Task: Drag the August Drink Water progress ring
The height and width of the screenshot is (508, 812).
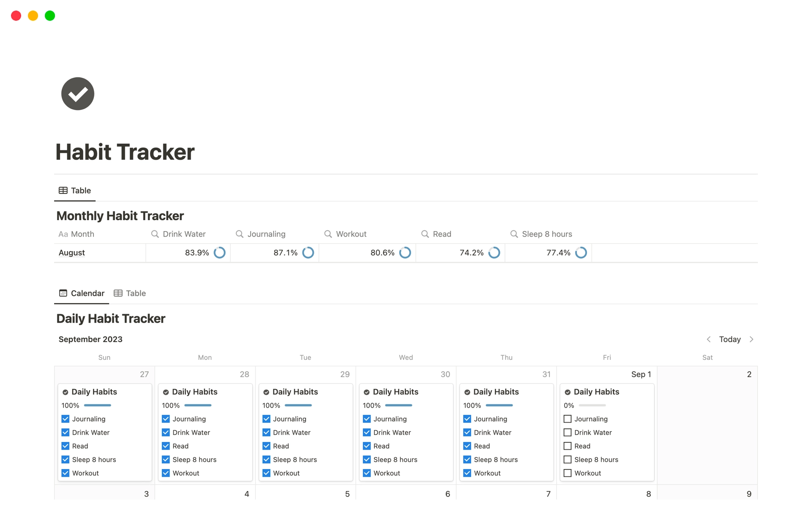Action: pyautogui.click(x=221, y=253)
